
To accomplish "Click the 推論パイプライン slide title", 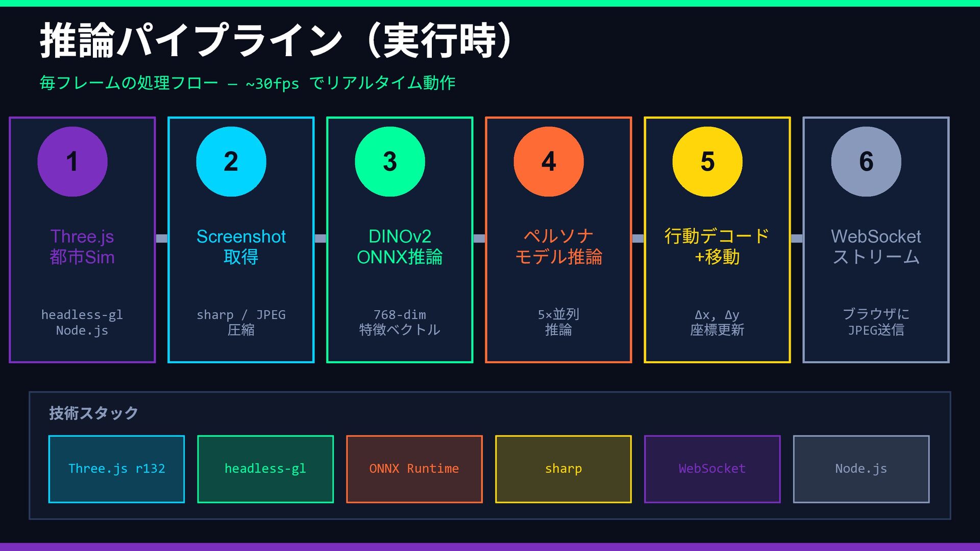I will click(276, 41).
